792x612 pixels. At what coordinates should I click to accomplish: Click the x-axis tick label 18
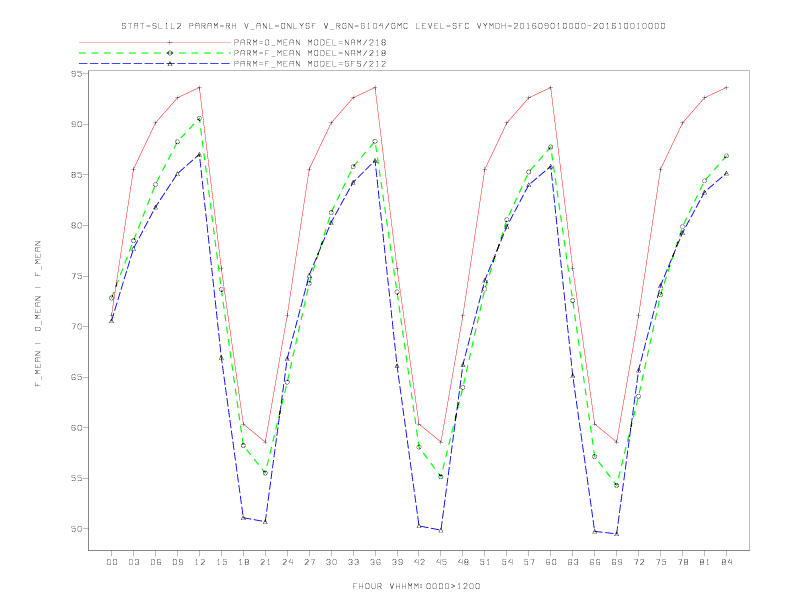click(243, 562)
